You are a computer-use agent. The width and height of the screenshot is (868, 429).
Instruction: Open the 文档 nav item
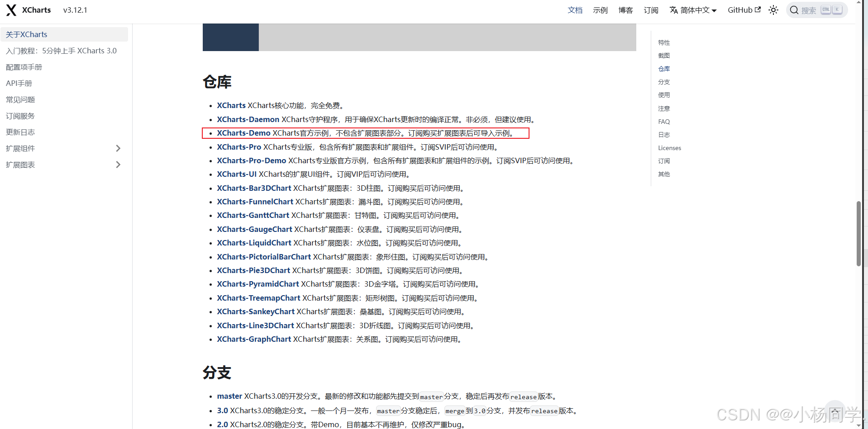pyautogui.click(x=575, y=10)
